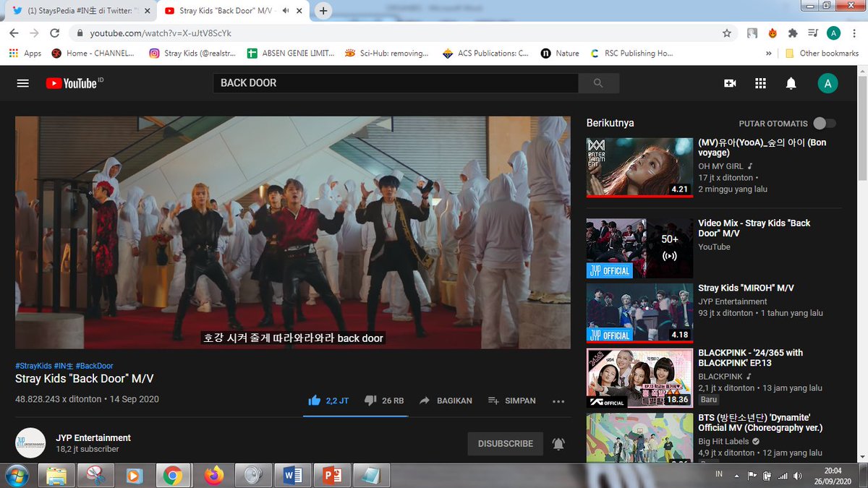Click the Chrome address bar URL
The width and height of the screenshot is (868, 488).
click(x=161, y=33)
